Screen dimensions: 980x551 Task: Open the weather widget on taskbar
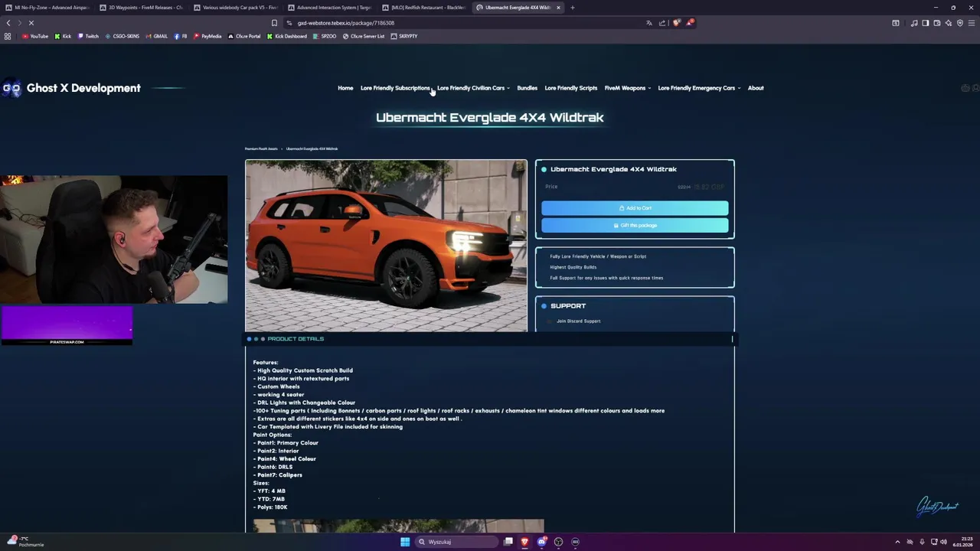[26, 542]
